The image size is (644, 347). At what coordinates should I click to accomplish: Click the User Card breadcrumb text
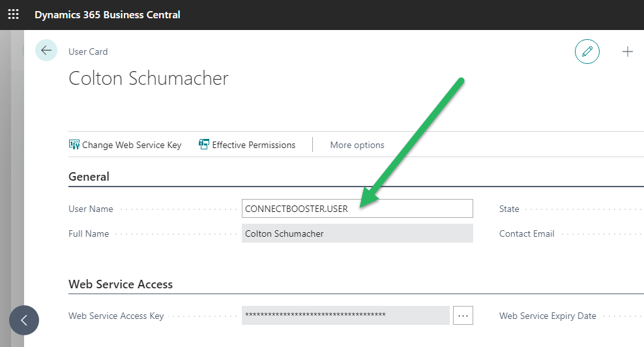88,52
